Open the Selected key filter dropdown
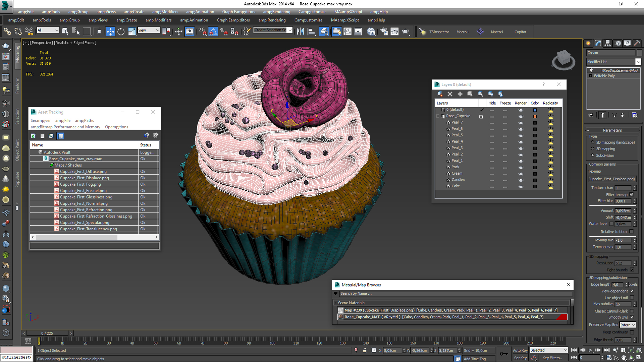Image resolution: width=644 pixels, height=362 pixels. tap(549, 350)
